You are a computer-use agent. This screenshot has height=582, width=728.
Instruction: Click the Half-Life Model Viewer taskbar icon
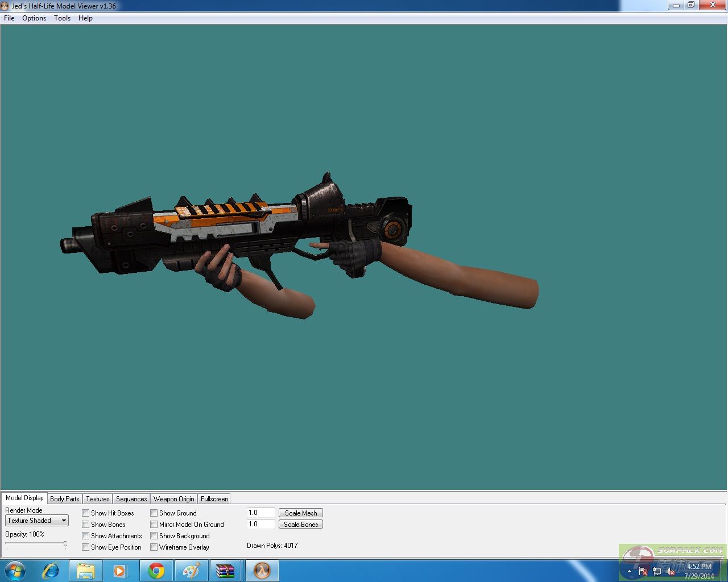pyautogui.click(x=262, y=571)
